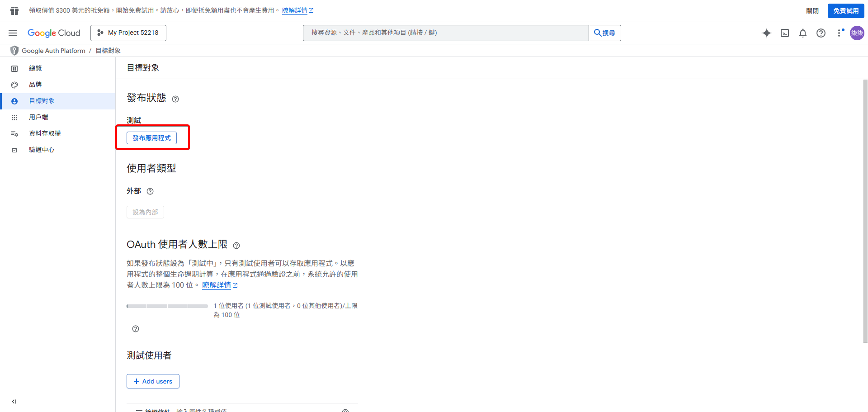Open the project selector My Project 52218

point(128,33)
